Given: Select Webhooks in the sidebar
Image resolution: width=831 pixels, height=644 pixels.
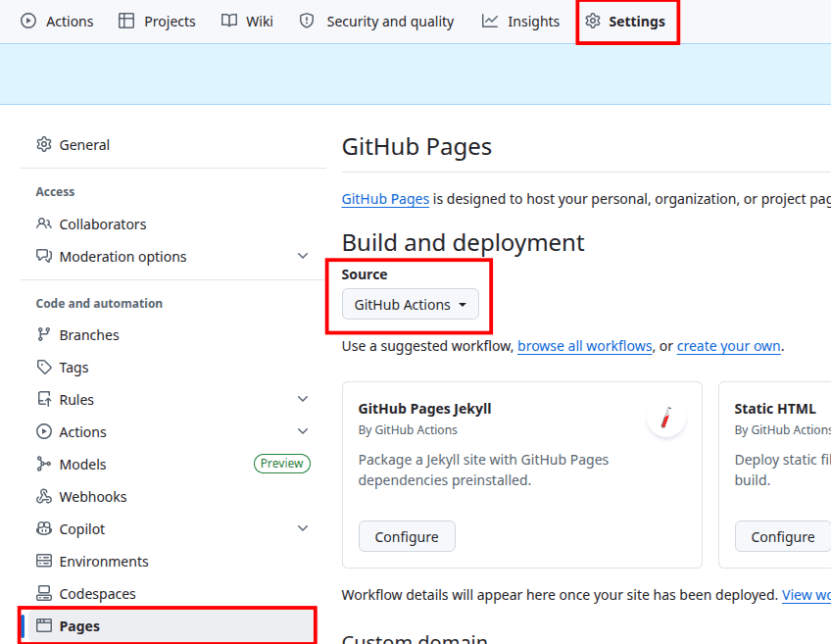Looking at the screenshot, I should (x=172, y=497).
